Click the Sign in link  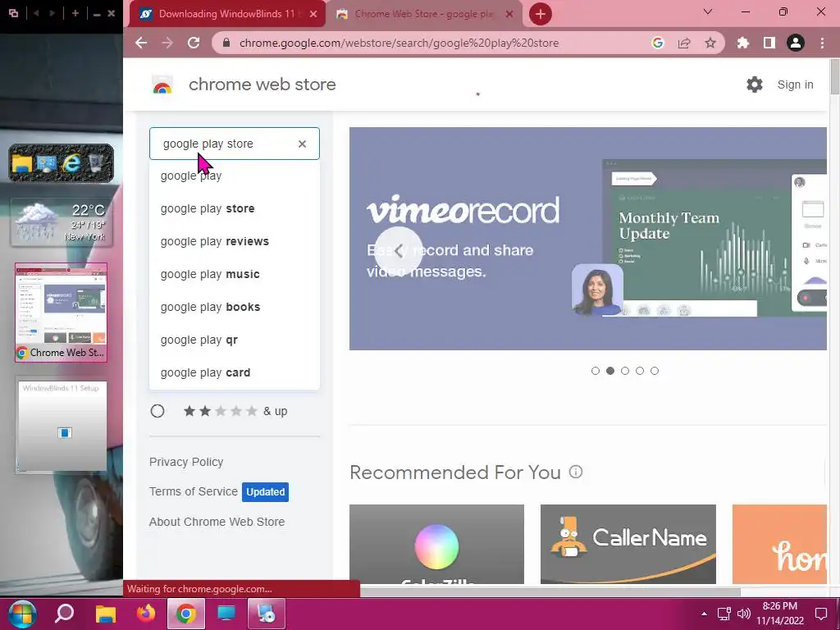coord(795,84)
